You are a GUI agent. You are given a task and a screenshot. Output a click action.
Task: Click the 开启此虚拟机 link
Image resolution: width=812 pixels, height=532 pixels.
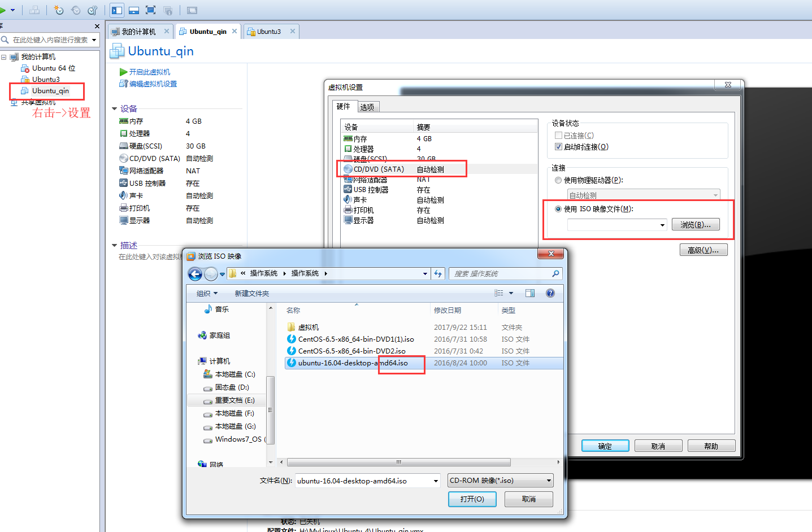click(150, 72)
